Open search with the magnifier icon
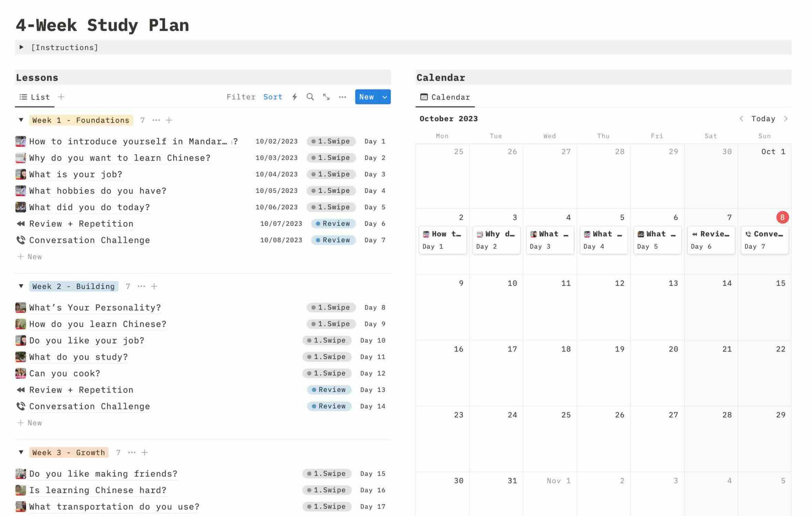812x516 pixels. [x=310, y=97]
